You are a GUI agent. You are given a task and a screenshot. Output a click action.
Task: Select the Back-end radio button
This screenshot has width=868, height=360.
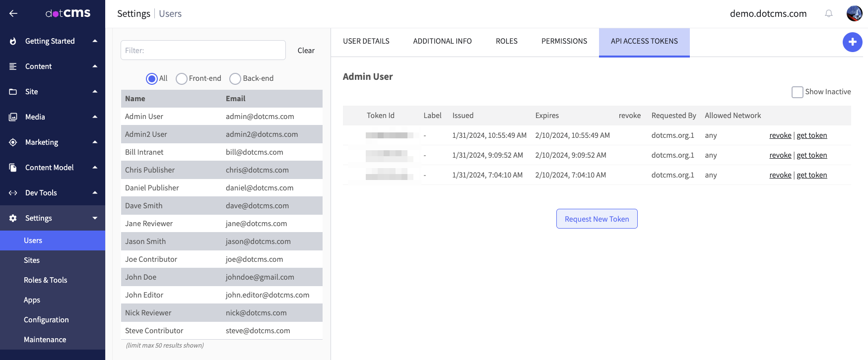[x=235, y=79]
